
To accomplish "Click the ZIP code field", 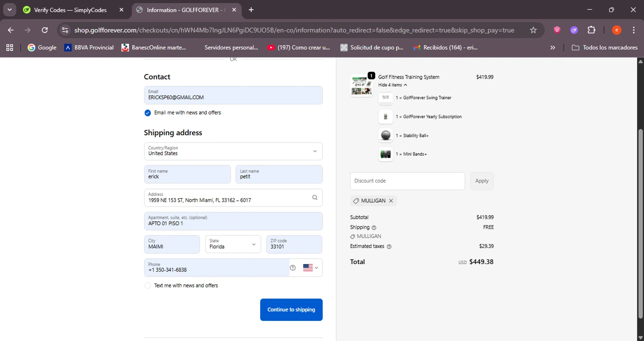I will point(294,244).
